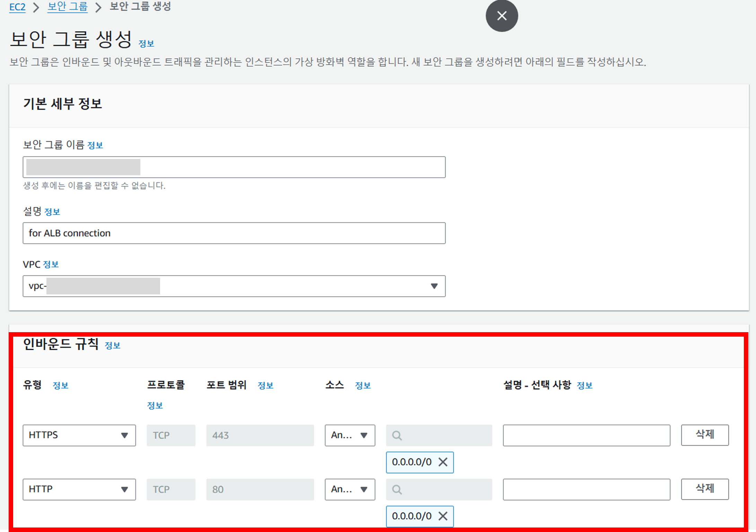
Task: Open the VPC selection dropdown
Action: [x=434, y=286]
